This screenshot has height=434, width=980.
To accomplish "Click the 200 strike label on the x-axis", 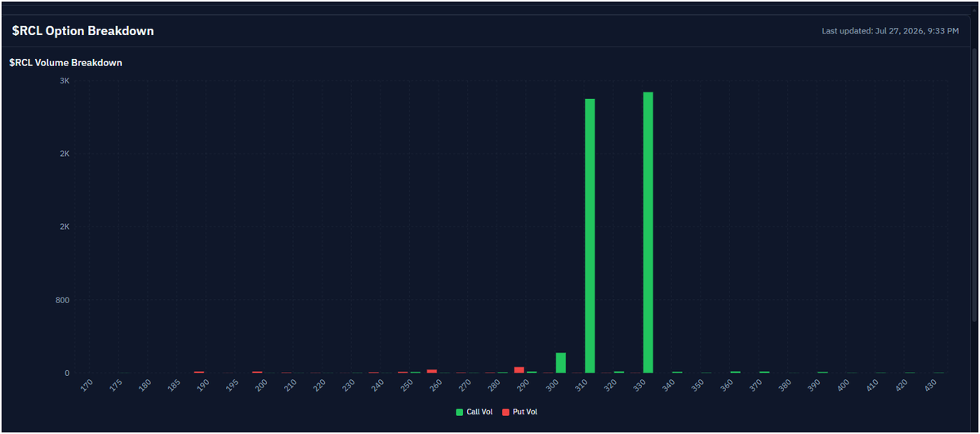I will coord(261,385).
